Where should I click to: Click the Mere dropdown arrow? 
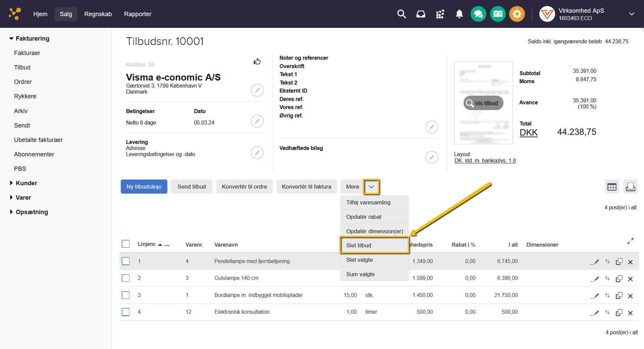371,187
